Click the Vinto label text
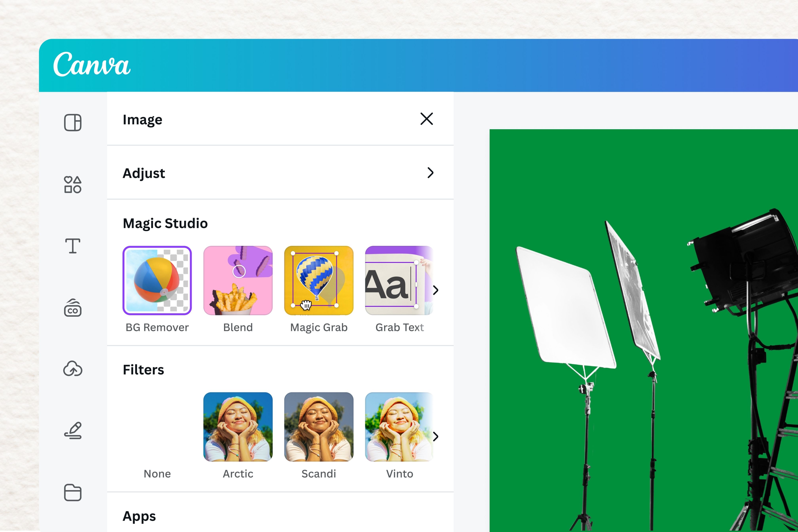Viewport: 798px width, 532px height. (x=400, y=474)
